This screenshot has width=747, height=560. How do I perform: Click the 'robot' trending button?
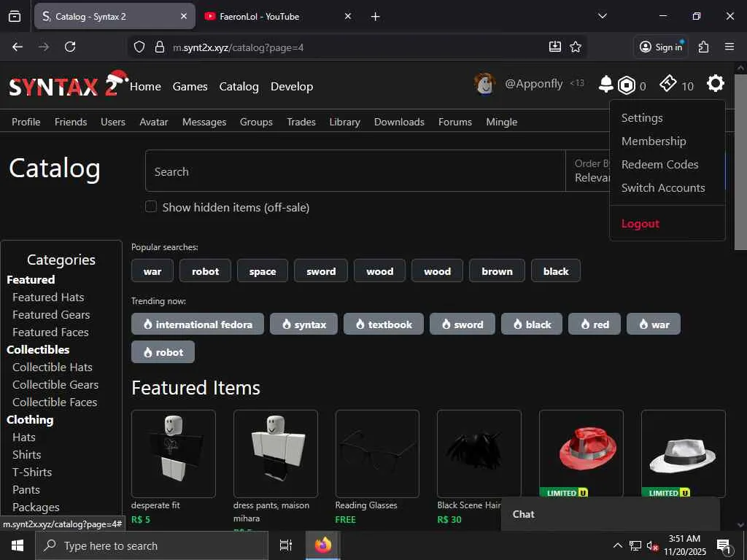(163, 352)
